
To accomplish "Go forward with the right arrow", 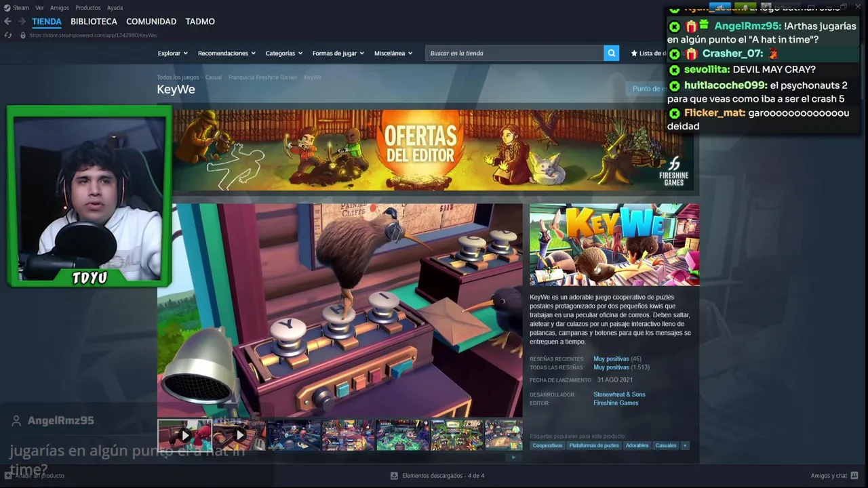I will (22, 22).
